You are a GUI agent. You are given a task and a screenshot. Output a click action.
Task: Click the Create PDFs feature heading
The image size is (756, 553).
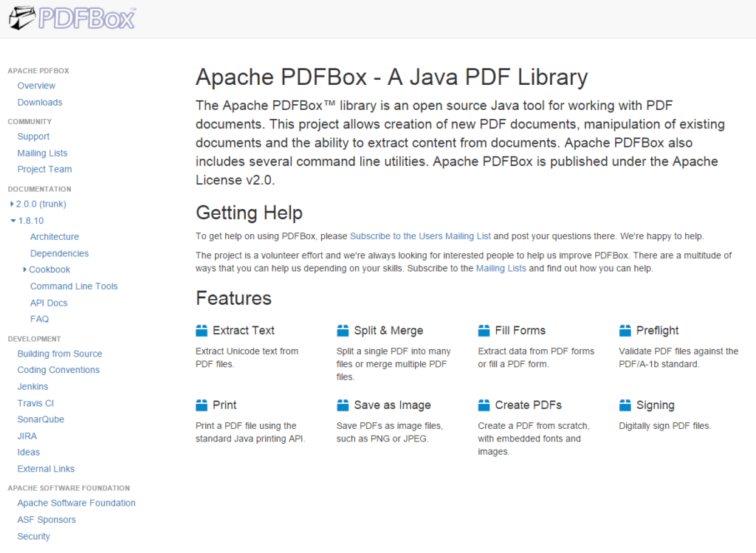click(x=529, y=405)
